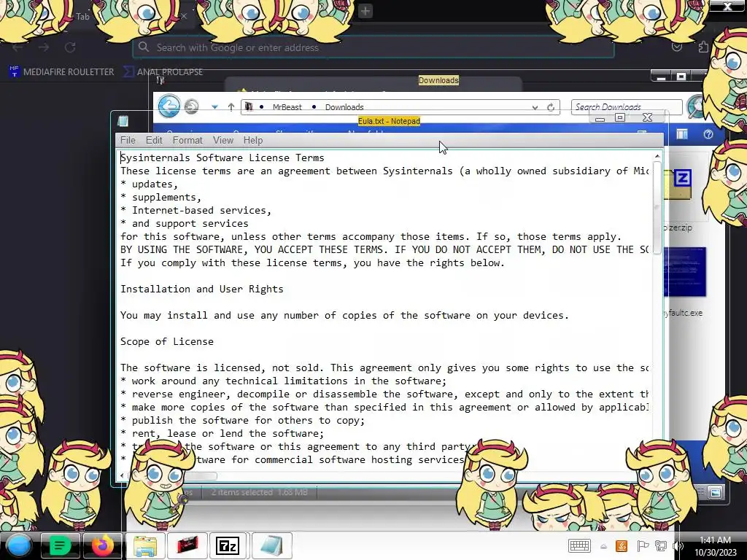Image resolution: width=747 pixels, height=560 pixels.
Task: Click the '* rent, lease or lend the software;' line
Action: [x=222, y=433]
